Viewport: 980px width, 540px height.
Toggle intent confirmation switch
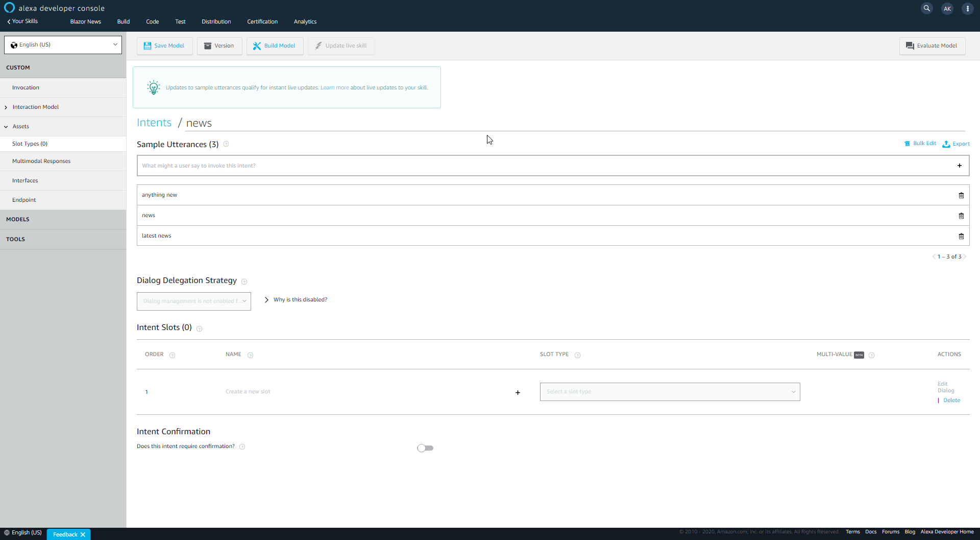coord(425,448)
